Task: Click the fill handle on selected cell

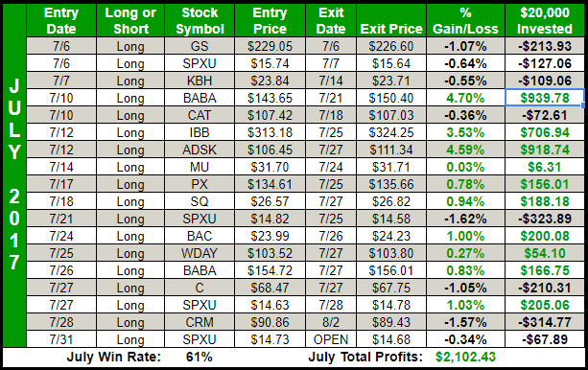Action: tap(583, 105)
